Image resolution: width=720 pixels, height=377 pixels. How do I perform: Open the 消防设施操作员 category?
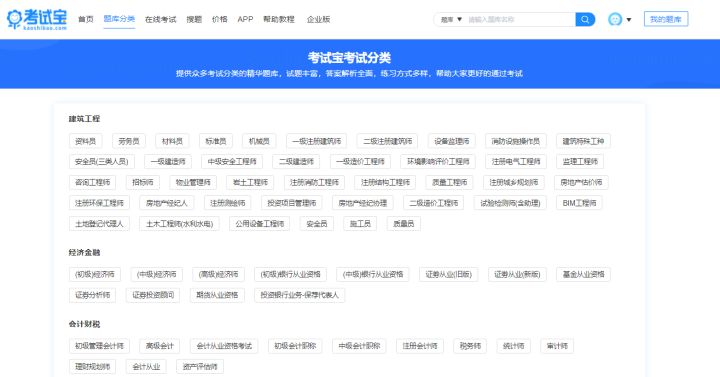(x=516, y=141)
